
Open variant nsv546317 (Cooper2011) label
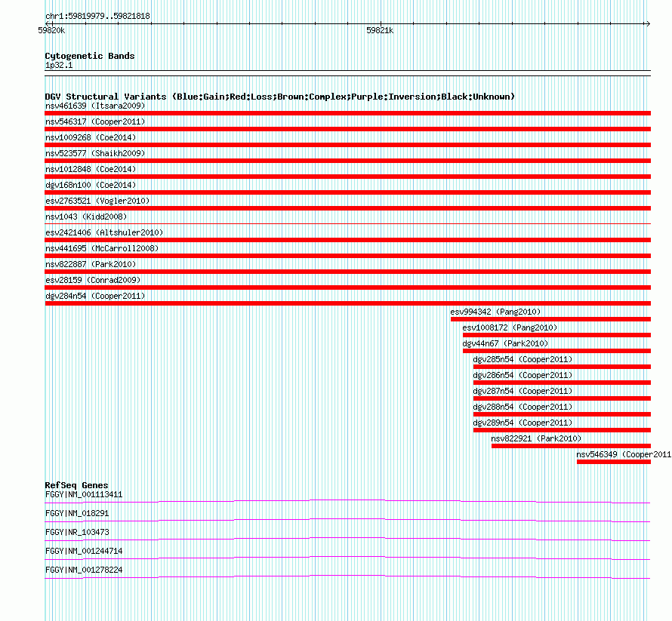[95, 121]
